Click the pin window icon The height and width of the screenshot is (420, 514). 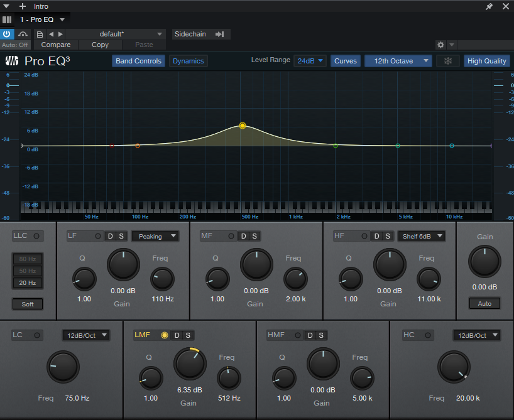coord(489,6)
